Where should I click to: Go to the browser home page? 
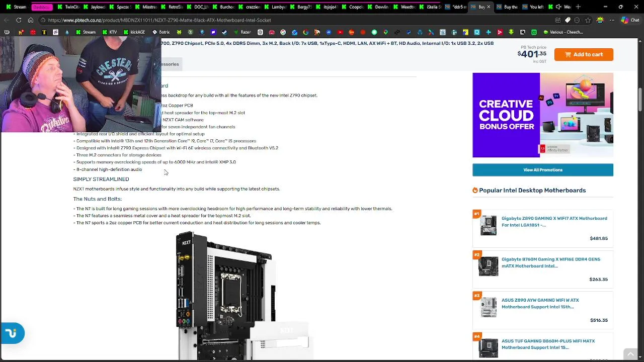[x=31, y=20]
